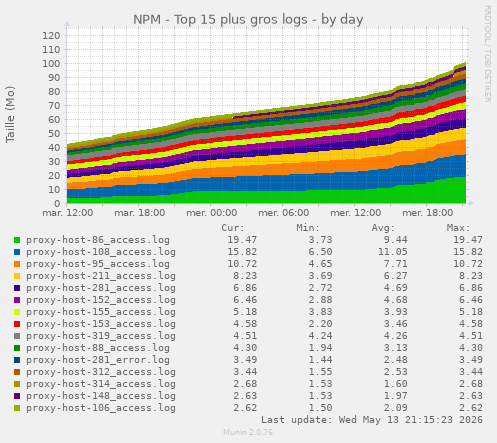Select the proxy-host-314_access.log label
Screen dimensions: 497x443
tap(101, 384)
